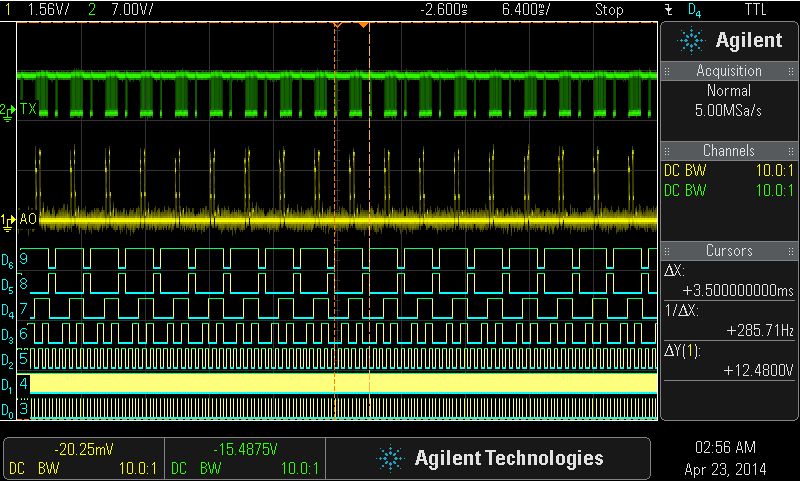Click bus label 5 on D2 trace
The width and height of the screenshot is (800, 481).
point(24,358)
